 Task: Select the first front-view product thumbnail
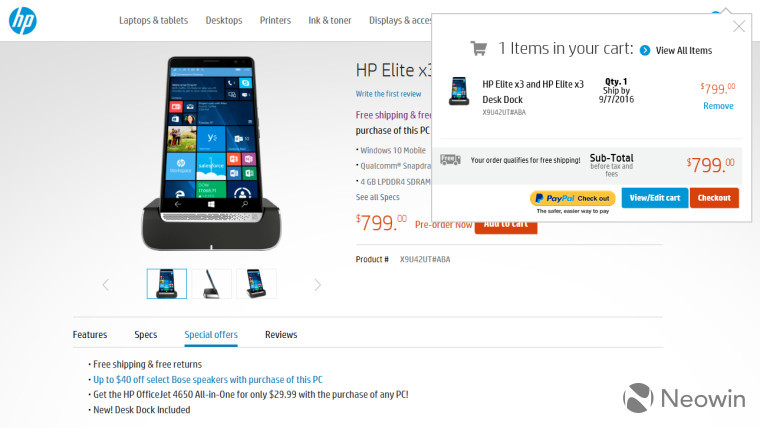point(167,284)
